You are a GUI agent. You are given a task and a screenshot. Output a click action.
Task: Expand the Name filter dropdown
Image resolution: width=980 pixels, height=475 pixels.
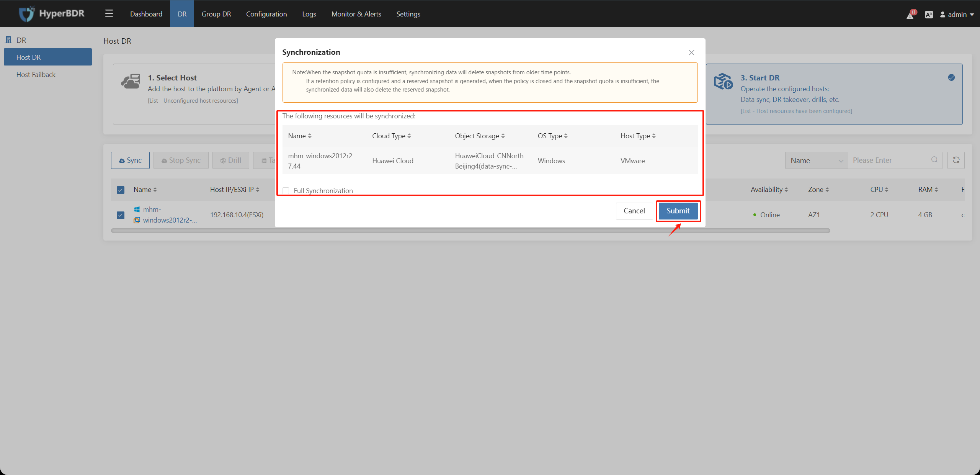816,161
